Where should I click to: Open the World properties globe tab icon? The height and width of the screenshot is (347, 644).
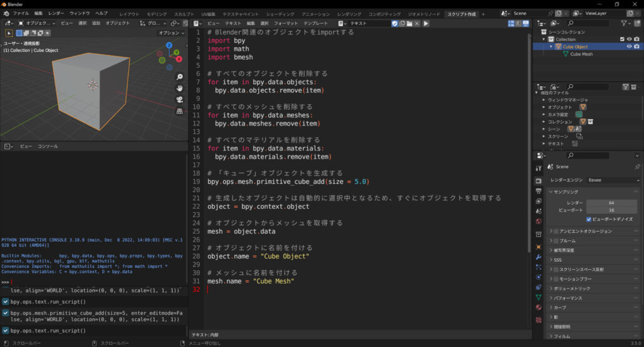click(538, 221)
